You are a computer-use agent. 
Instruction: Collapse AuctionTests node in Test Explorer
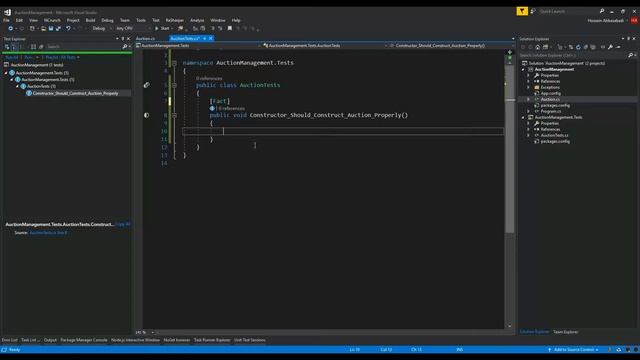tap(18, 87)
